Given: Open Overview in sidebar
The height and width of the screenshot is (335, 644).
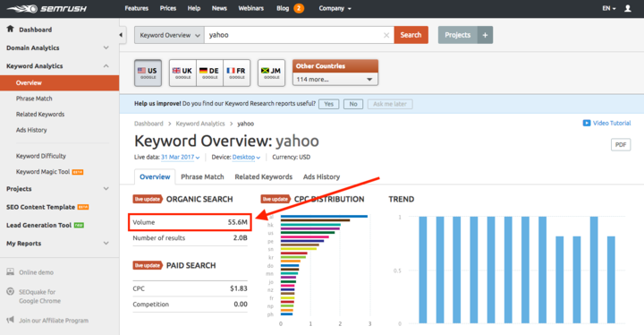Looking at the screenshot, I should pyautogui.click(x=60, y=82).
